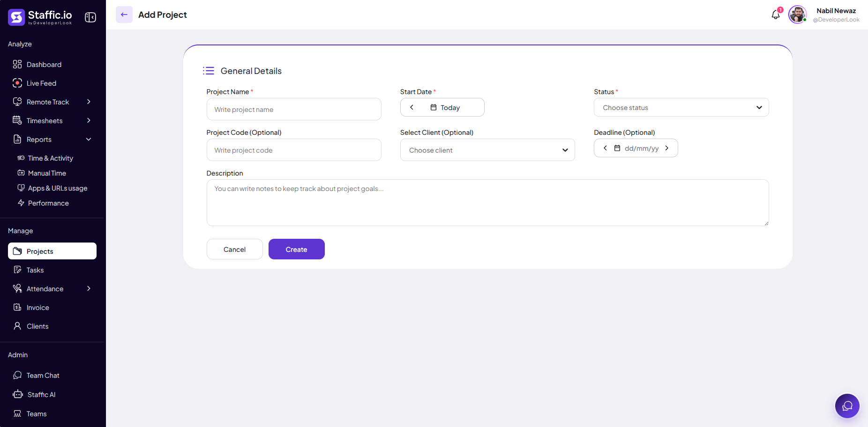Click the General Details list icon
The height and width of the screenshot is (427, 868).
coord(209,71)
